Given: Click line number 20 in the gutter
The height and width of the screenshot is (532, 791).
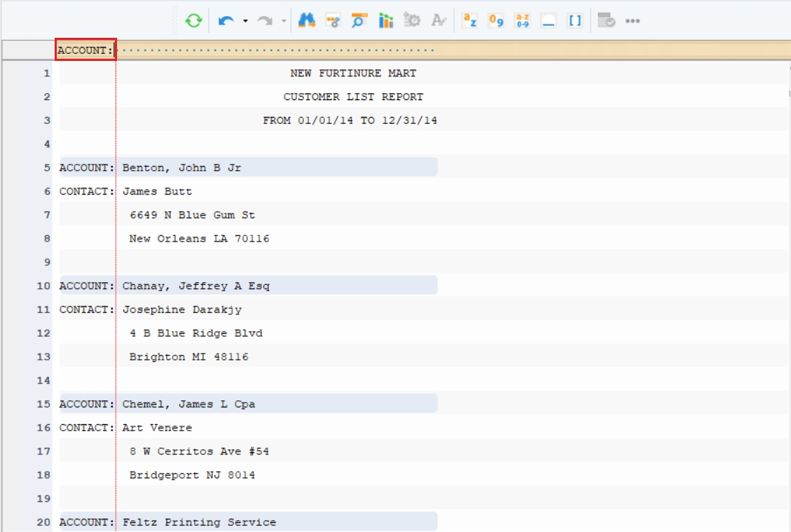Looking at the screenshot, I should [43, 522].
